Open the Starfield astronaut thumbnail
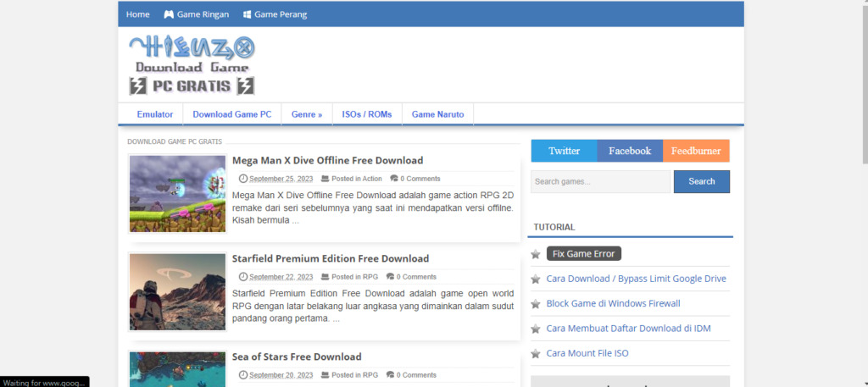The width and height of the screenshot is (868, 387). 178,292
